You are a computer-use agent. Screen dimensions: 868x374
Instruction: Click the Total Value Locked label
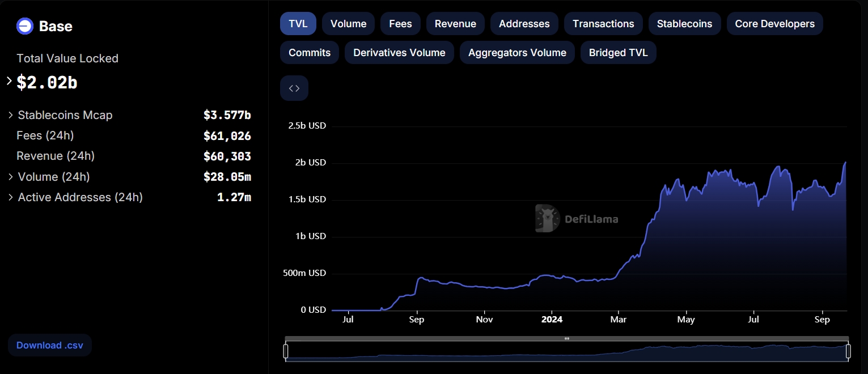pyautogui.click(x=67, y=58)
